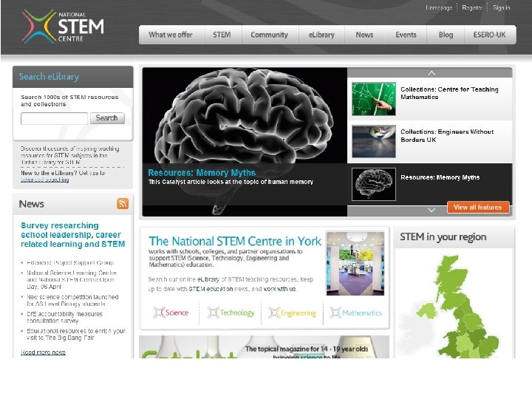Open National Science Learning Centre Open Day item

[72, 279]
